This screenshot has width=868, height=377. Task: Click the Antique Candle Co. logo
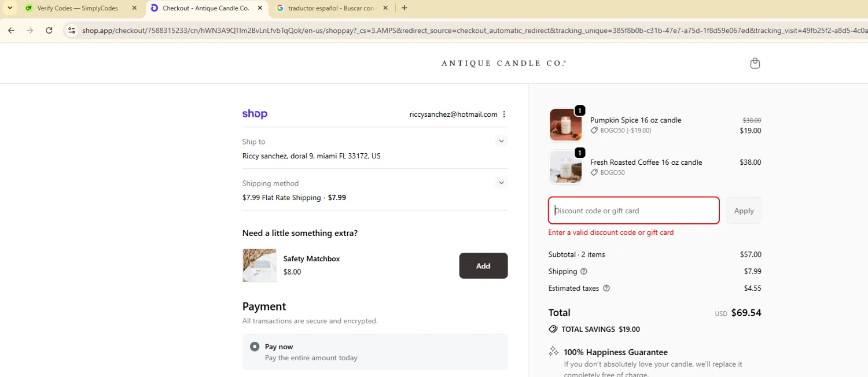pyautogui.click(x=503, y=63)
